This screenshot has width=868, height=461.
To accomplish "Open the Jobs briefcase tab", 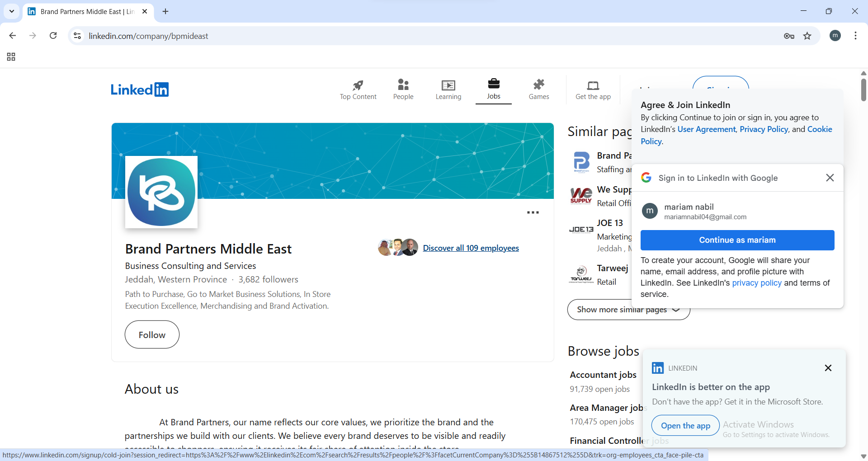I will pos(494,89).
